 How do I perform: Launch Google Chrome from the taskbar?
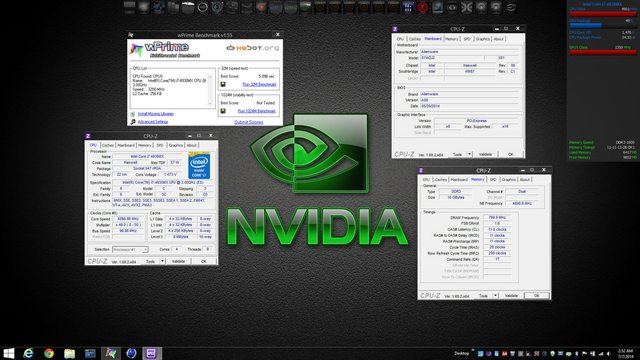49,353
